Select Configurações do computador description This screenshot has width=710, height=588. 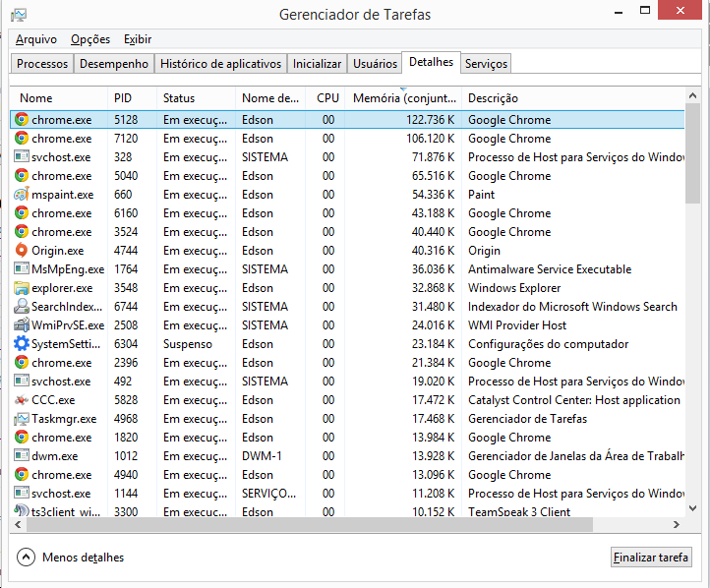pyautogui.click(x=549, y=344)
